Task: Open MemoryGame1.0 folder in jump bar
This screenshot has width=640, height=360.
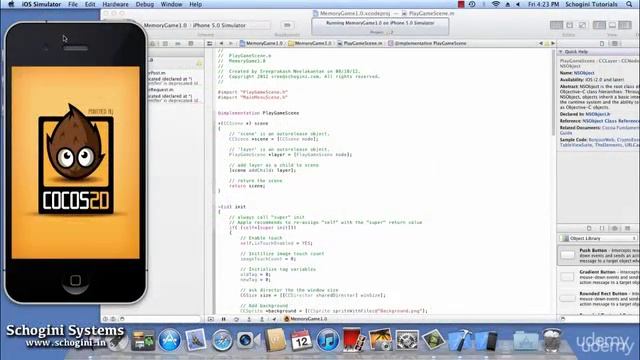Action: point(310,43)
